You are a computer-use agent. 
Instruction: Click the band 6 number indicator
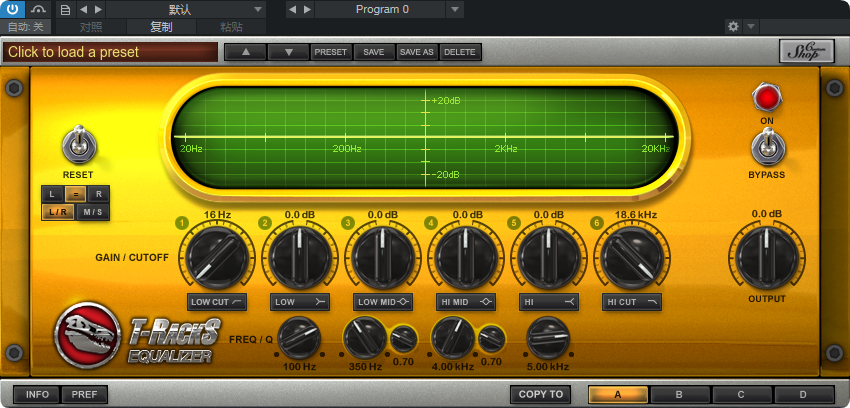[597, 223]
